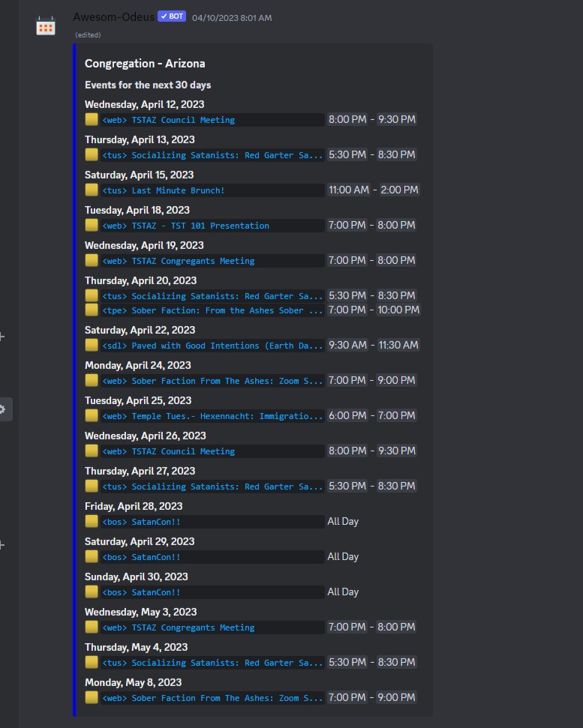Viewport: 583px width, 728px height.
Task: Click the settings gear at left edge
Action: click(x=3, y=409)
